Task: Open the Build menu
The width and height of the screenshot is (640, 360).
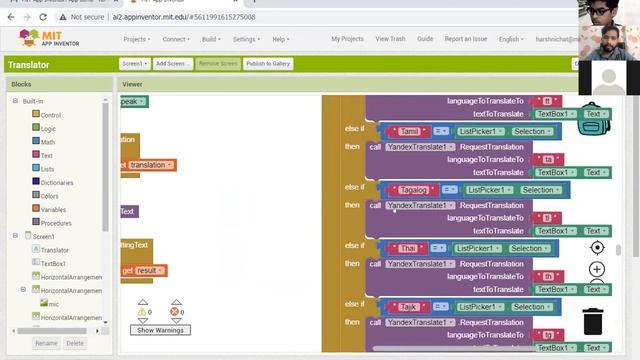Action: coord(211,39)
